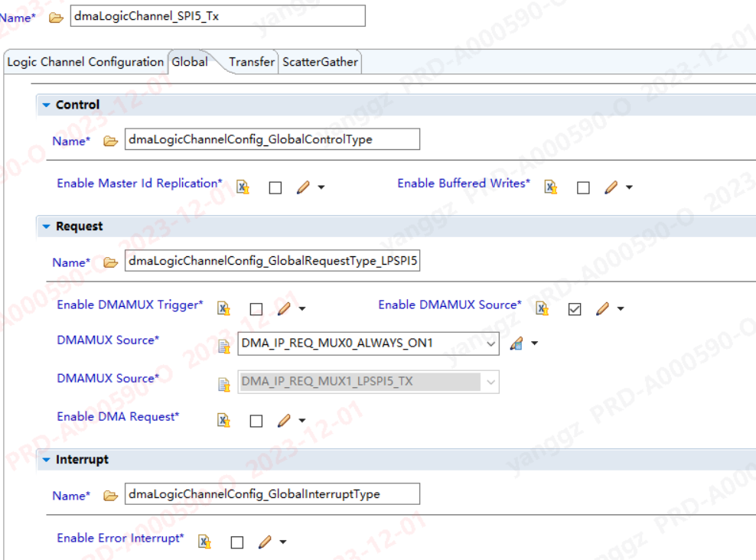
Task: Uncheck Enable DMAMUX Source checkbox
Action: [574, 309]
